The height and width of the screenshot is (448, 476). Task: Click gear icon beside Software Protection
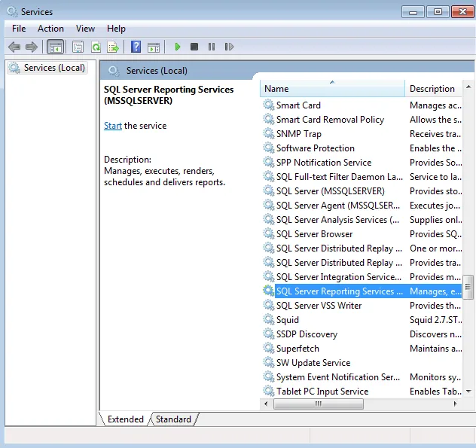[269, 148]
